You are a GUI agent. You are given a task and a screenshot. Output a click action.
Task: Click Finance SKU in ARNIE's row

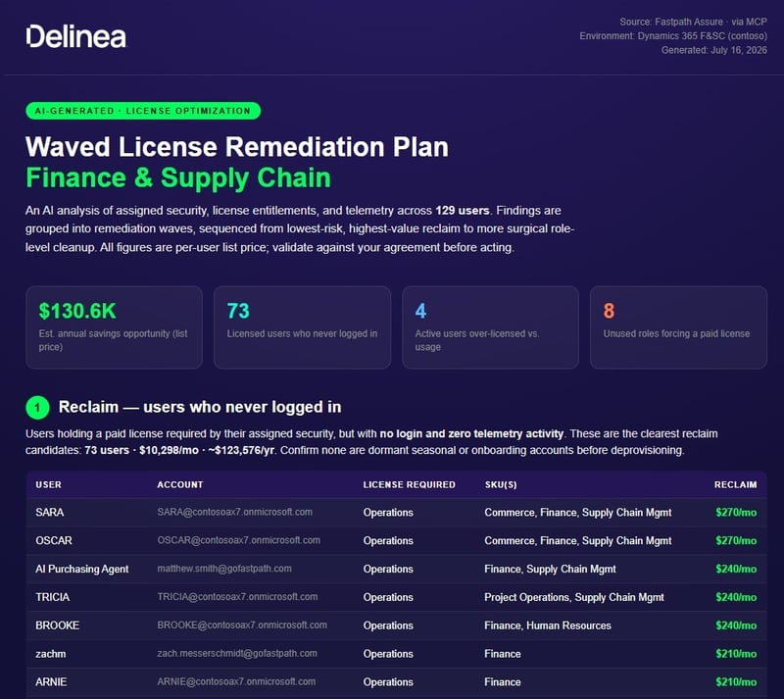pyautogui.click(x=503, y=682)
